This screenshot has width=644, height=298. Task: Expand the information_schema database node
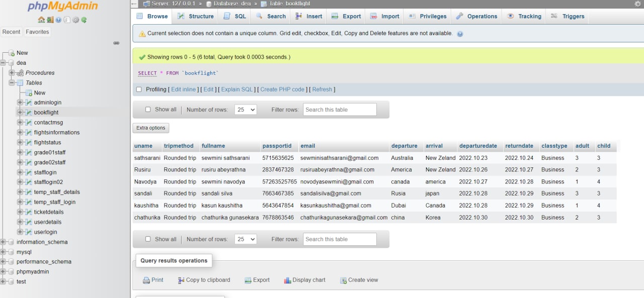[3, 242]
